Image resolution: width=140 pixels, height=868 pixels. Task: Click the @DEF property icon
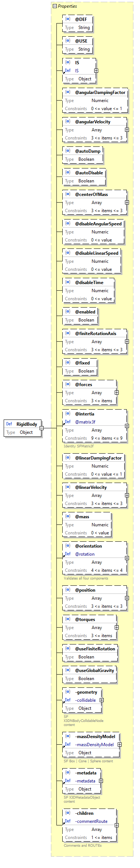tap(68, 19)
